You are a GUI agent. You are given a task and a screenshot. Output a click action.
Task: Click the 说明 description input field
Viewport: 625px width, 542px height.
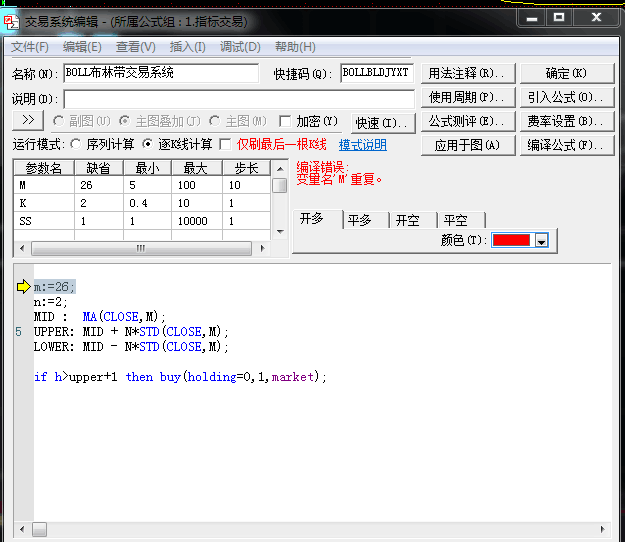[239, 99]
